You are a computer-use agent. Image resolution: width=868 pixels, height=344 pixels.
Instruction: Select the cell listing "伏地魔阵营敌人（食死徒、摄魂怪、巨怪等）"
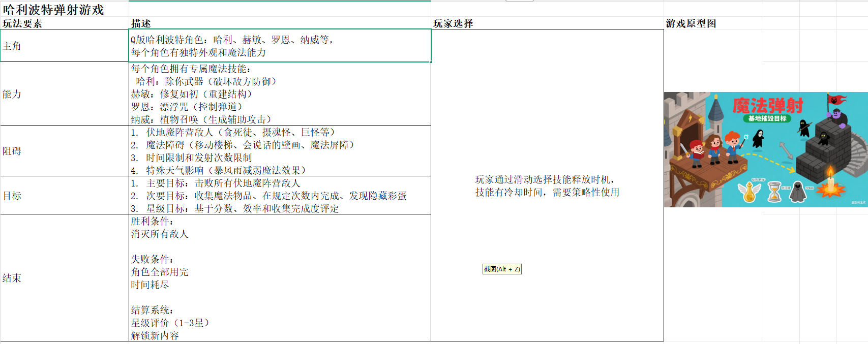tap(280, 151)
